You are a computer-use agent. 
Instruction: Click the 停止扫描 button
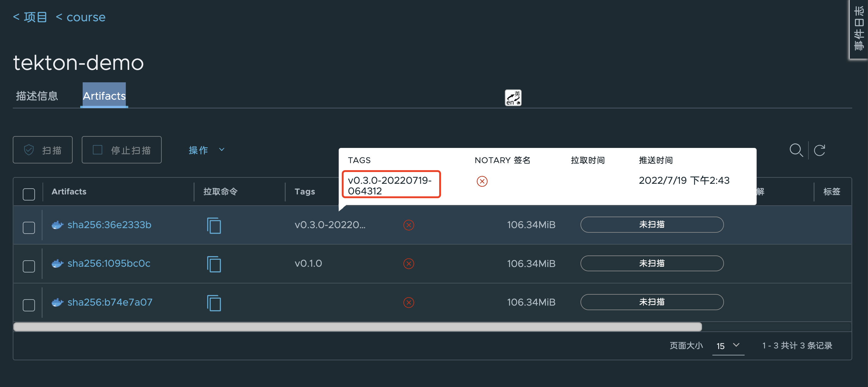point(122,150)
